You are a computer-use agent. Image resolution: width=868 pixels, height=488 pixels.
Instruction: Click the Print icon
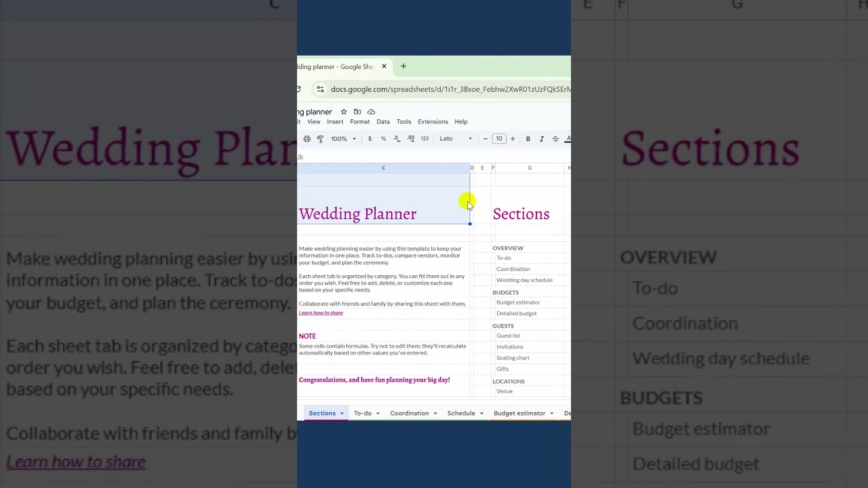pos(307,139)
